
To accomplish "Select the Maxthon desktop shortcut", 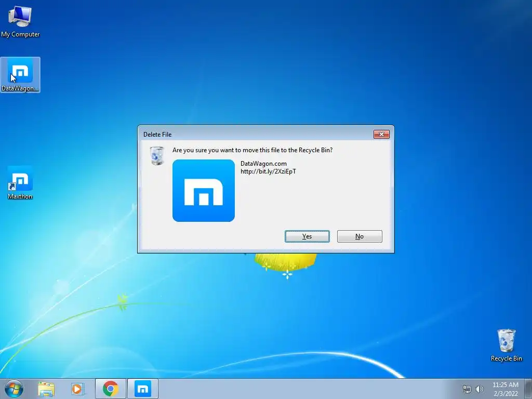I will click(x=20, y=182).
